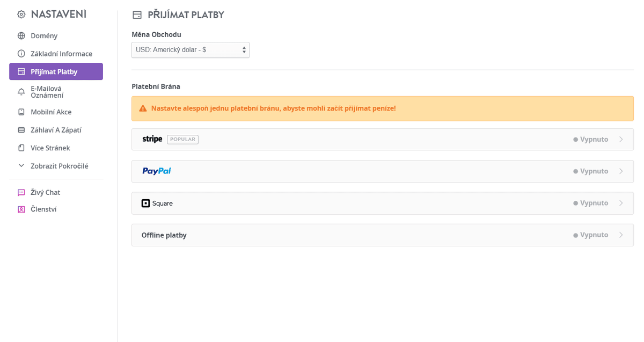Click the PayPal logo link
644x342 pixels.
click(x=157, y=171)
